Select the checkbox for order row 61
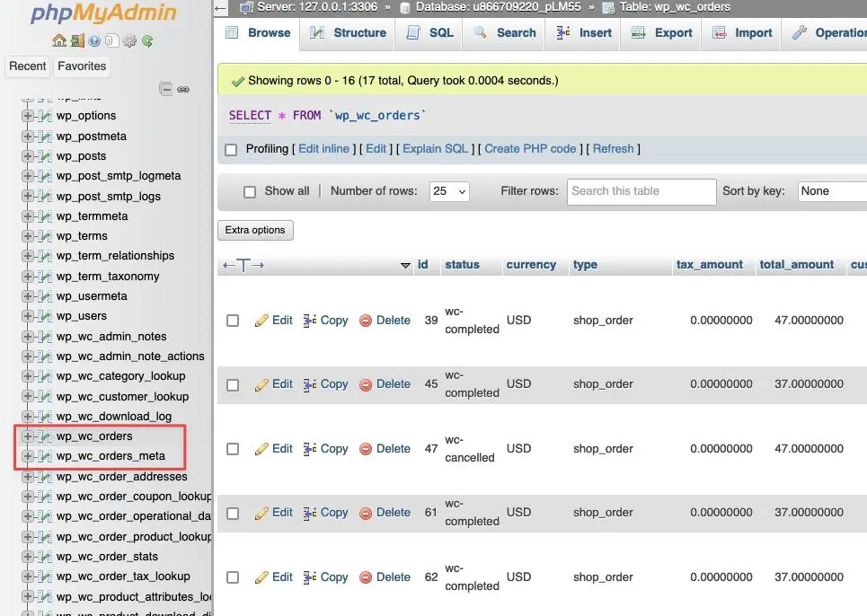This screenshot has height=616, width=867. pos(233,514)
